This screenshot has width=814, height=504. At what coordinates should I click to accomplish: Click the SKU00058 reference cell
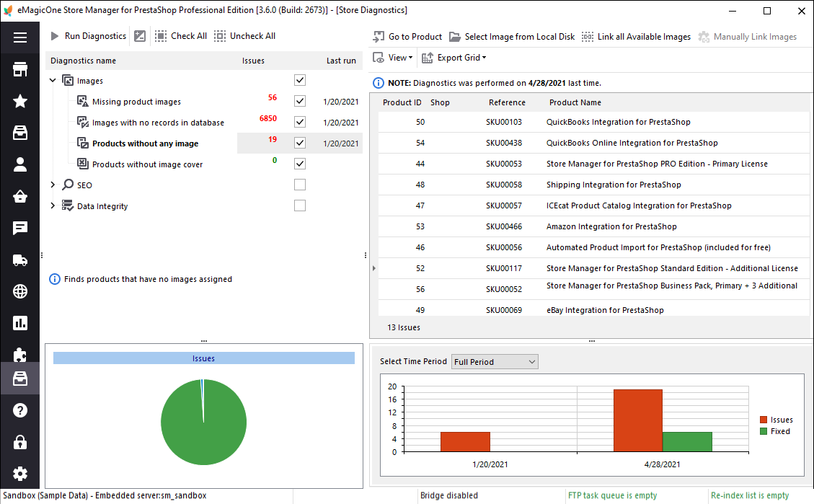click(x=503, y=185)
